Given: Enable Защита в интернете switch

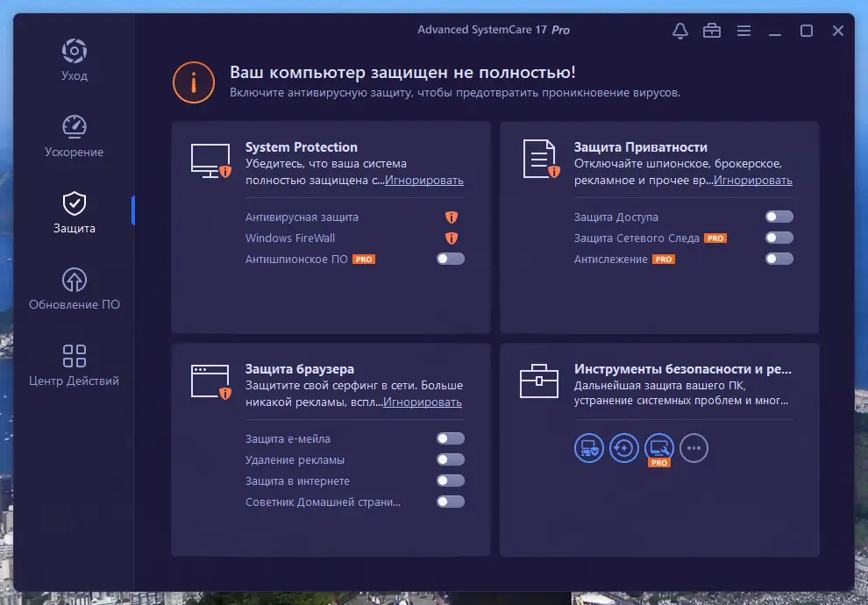Looking at the screenshot, I should 451,480.
